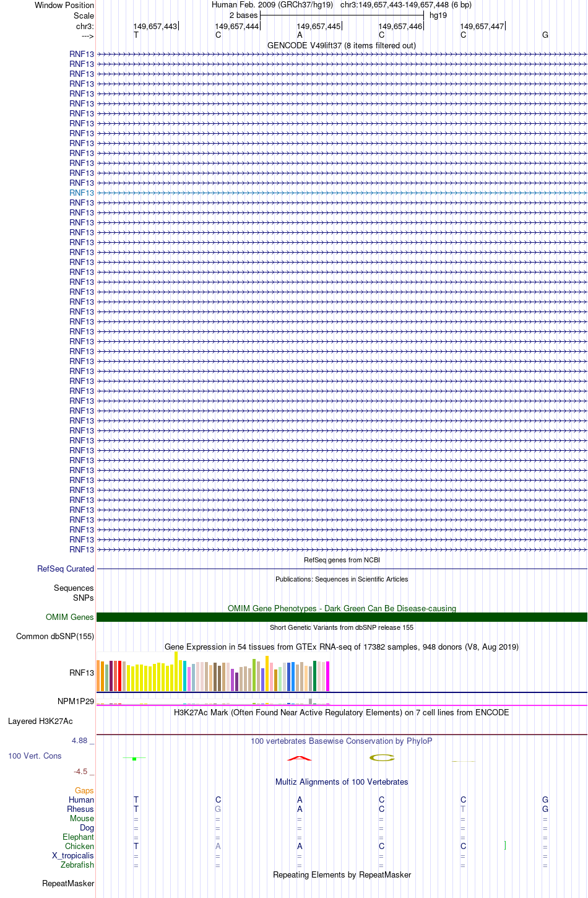Click the NPM1P29 low expression bar chart

tap(213, 702)
